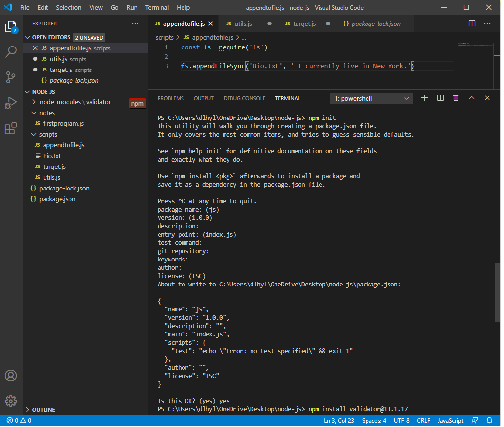Switch to the PROBLEMS panel tab
Viewport: 504px width, 427px height.
point(170,98)
